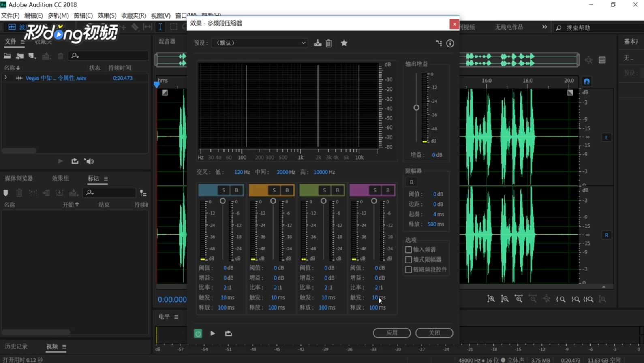Expand workspace overflow chevrons
This screenshot has width=644, height=363.
544,27
